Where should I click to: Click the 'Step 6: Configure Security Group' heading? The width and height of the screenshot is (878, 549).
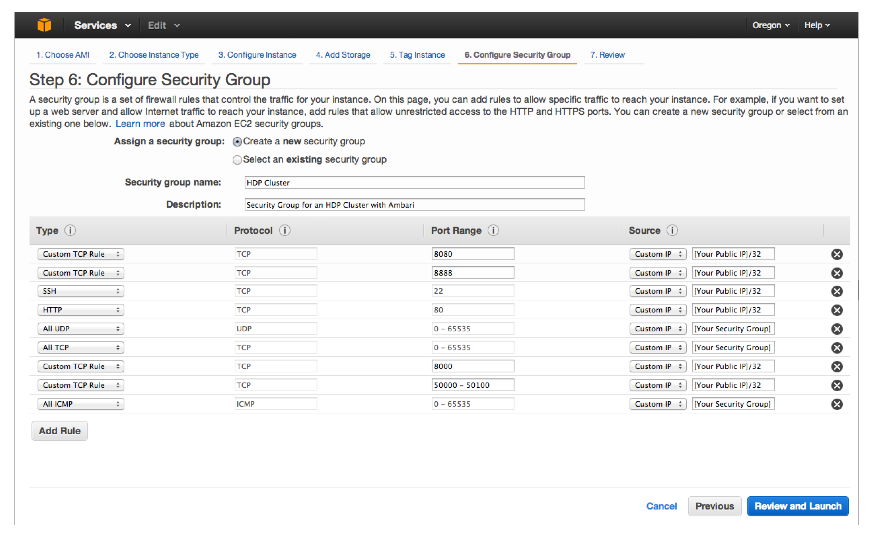click(150, 80)
